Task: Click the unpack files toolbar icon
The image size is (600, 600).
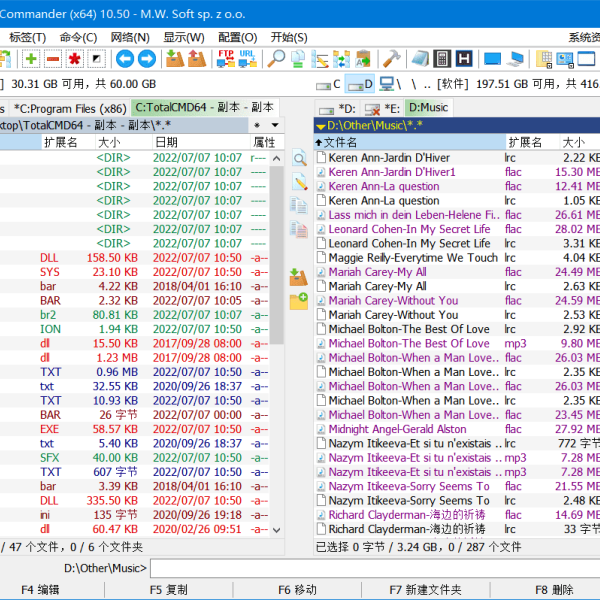Action: click(197, 59)
